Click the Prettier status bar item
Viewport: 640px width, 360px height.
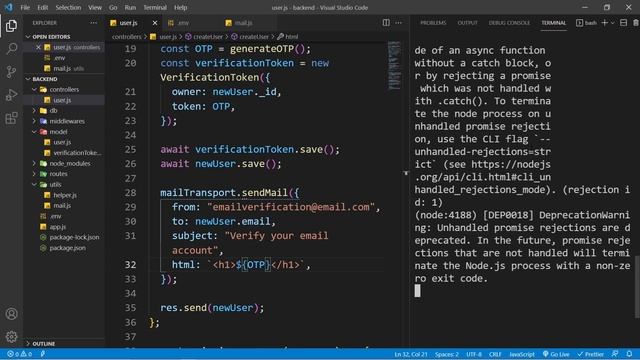[590, 354]
